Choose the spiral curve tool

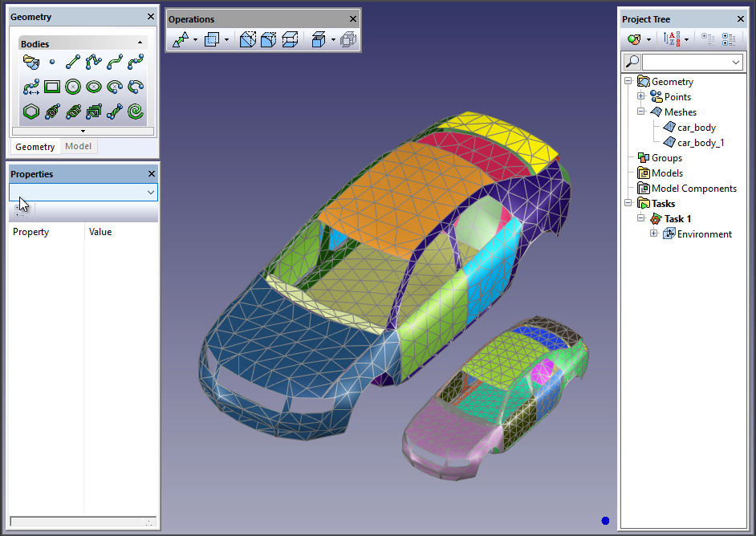pos(136,112)
